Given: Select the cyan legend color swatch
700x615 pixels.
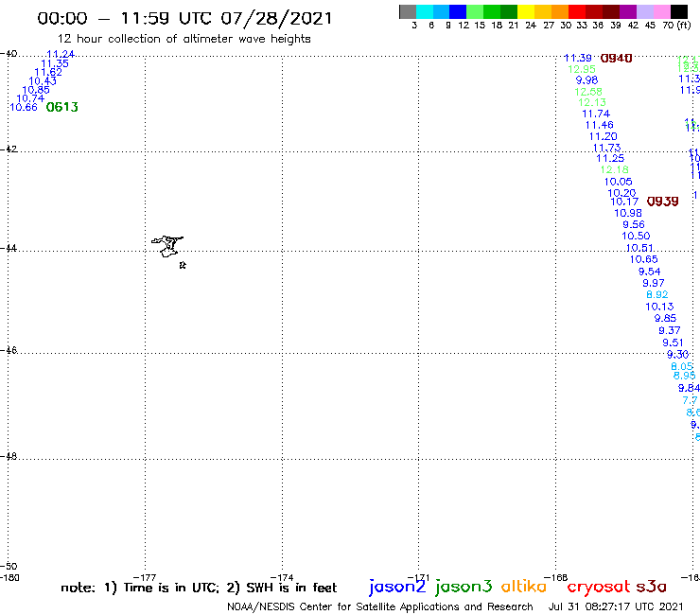Looking at the screenshot, I should (425, 11).
